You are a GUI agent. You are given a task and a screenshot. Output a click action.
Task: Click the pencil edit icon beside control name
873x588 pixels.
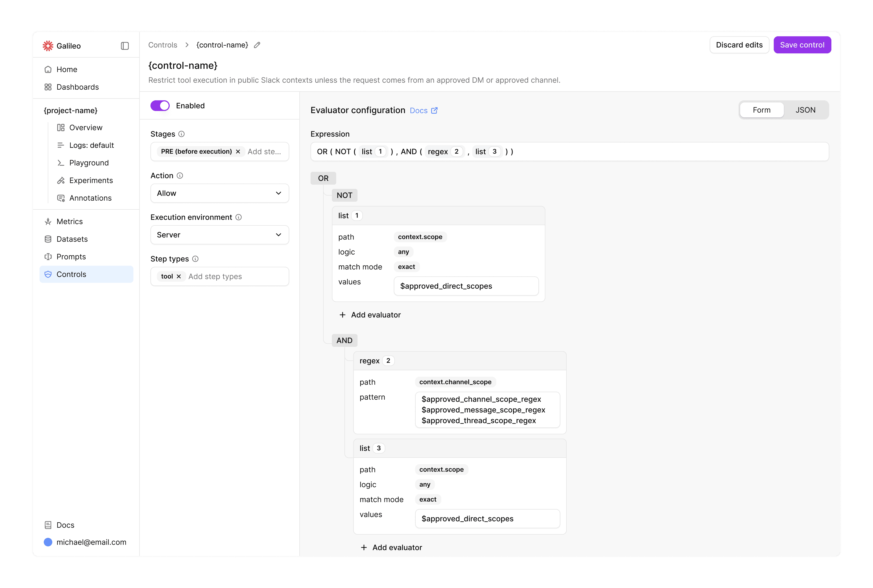click(257, 45)
